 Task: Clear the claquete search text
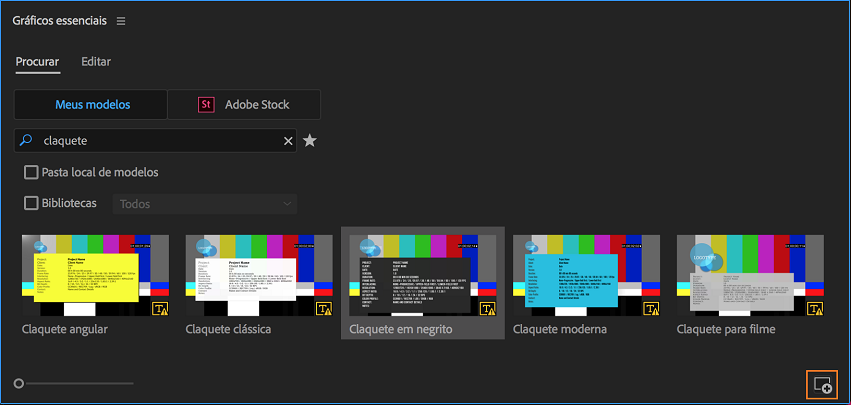coord(288,141)
